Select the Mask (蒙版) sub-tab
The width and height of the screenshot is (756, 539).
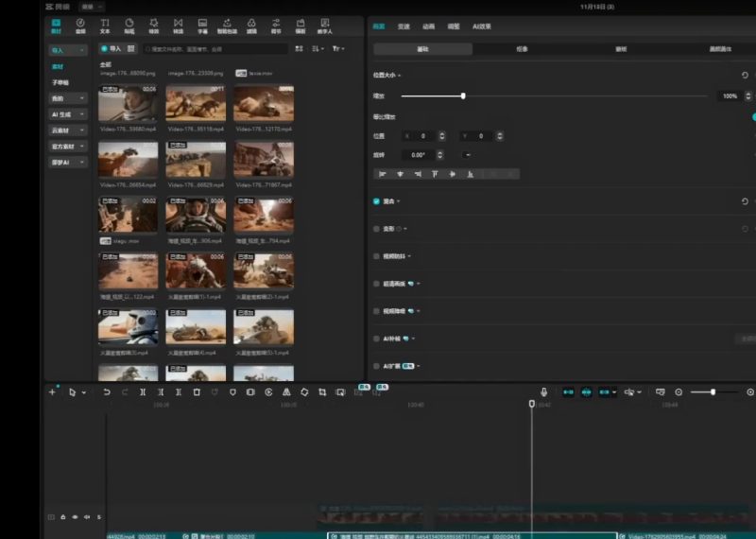pos(621,49)
